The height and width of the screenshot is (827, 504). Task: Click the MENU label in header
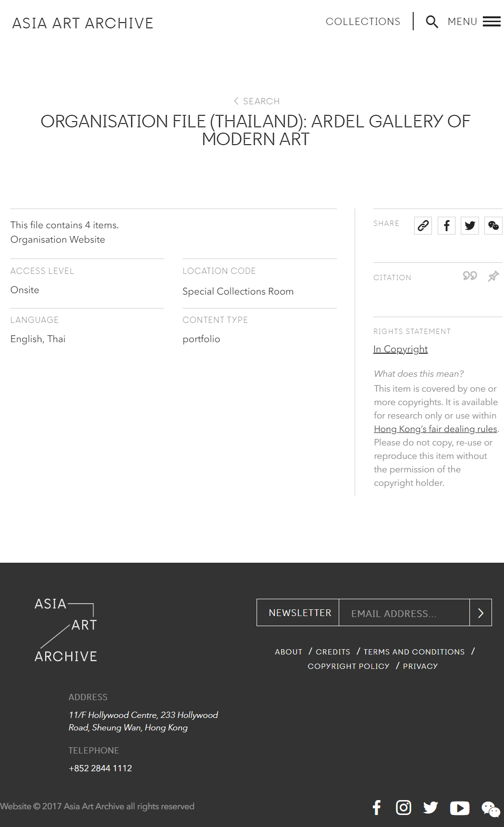462,22
